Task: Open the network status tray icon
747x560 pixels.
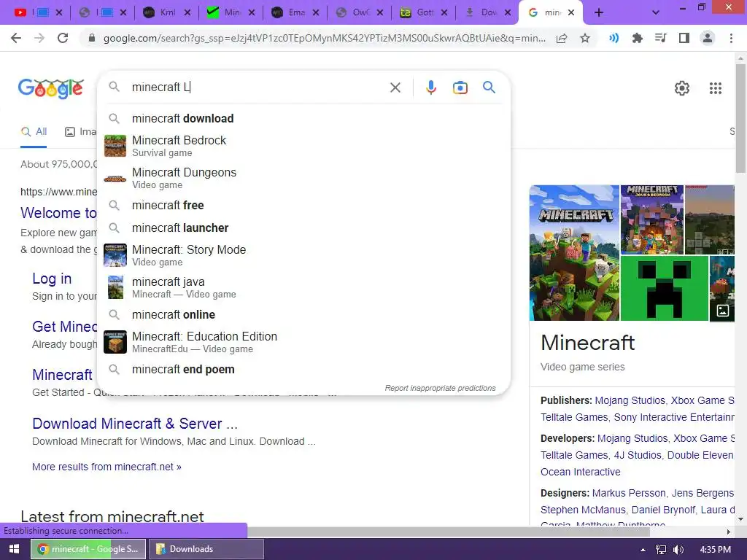Action: (x=661, y=550)
